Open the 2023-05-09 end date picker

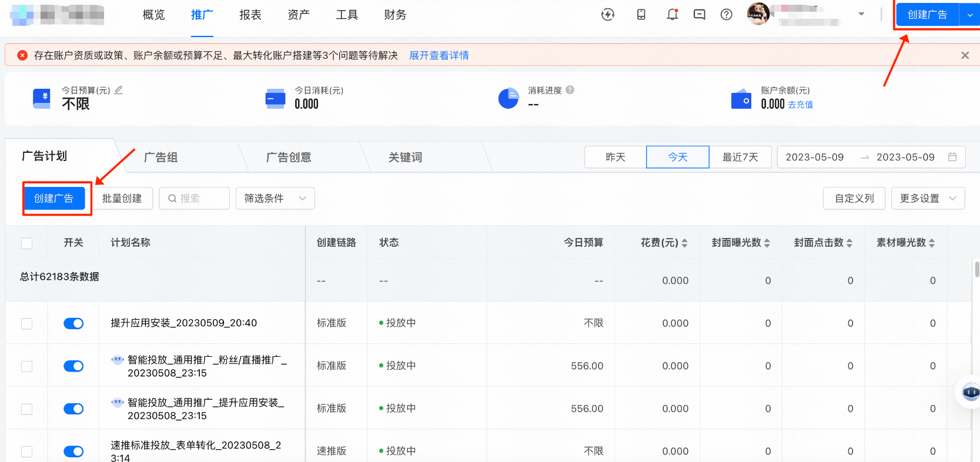905,158
